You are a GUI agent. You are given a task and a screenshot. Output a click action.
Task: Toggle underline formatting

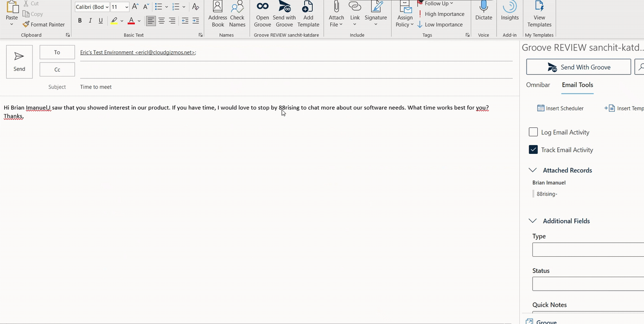[101, 20]
